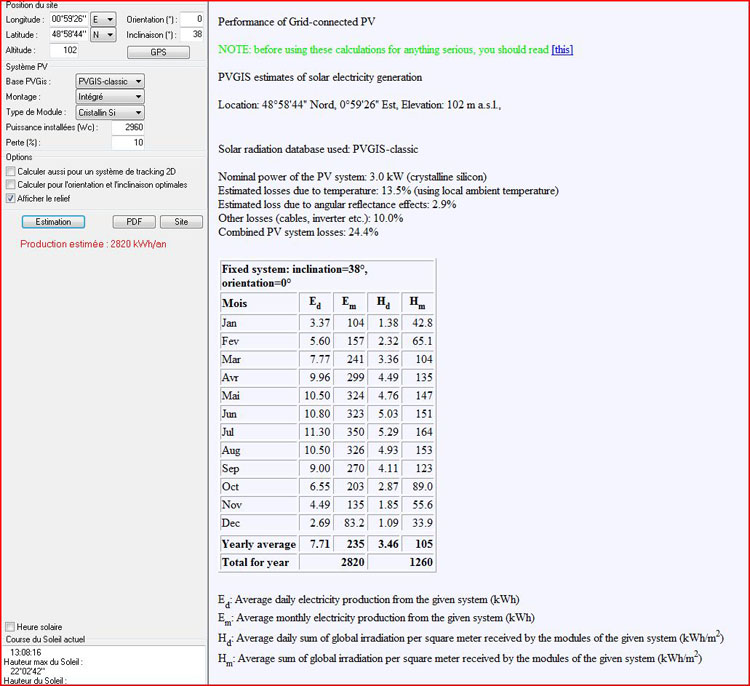This screenshot has width=750, height=686.
Task: Focus the Orientation angle field
Action: pos(192,19)
